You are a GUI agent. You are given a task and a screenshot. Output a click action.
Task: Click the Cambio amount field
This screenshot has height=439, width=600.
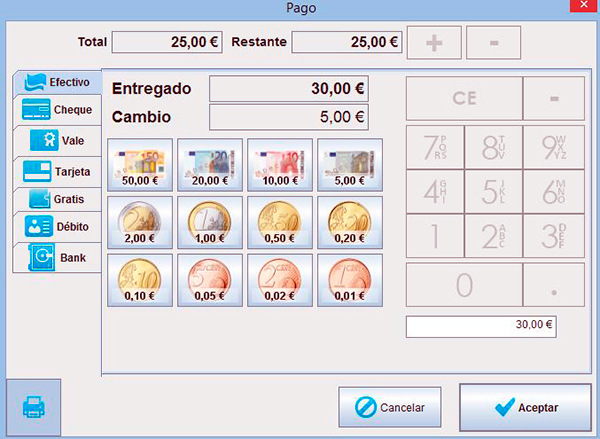(x=289, y=117)
